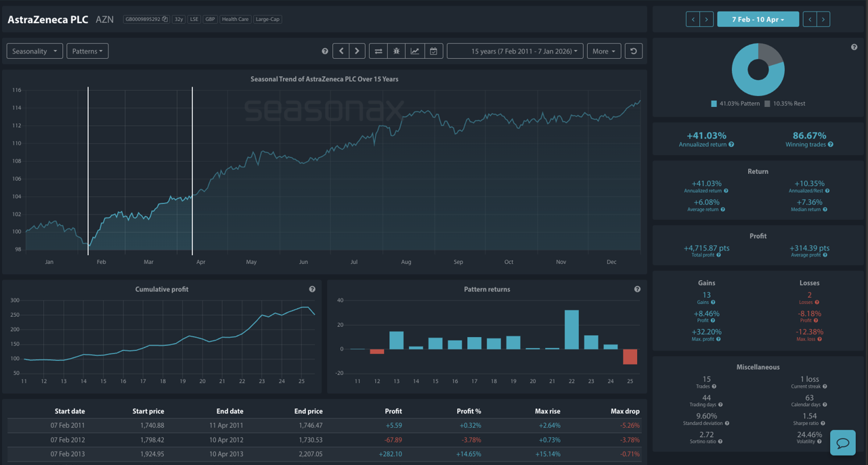Image resolution: width=868 pixels, height=465 pixels.
Task: Toggle the Rest series in donut legend
Action: pos(785,104)
